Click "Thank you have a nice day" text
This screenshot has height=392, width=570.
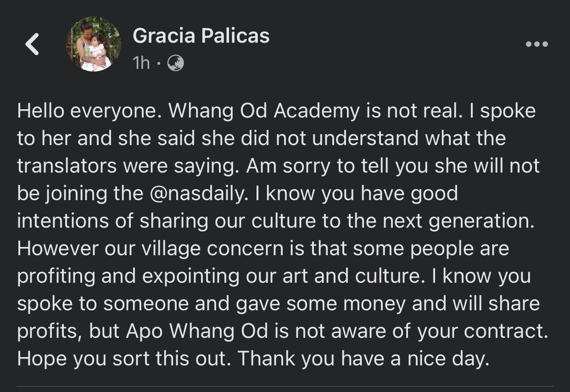click(361, 359)
